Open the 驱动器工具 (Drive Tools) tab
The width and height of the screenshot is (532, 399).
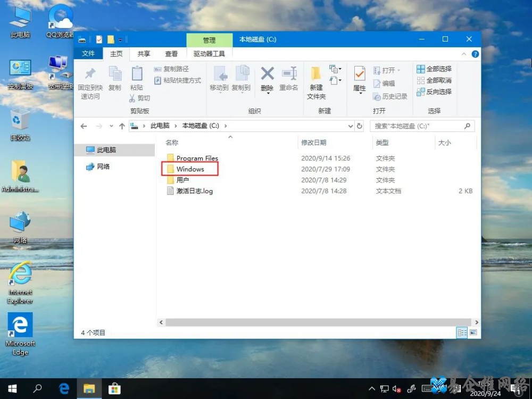(209, 53)
